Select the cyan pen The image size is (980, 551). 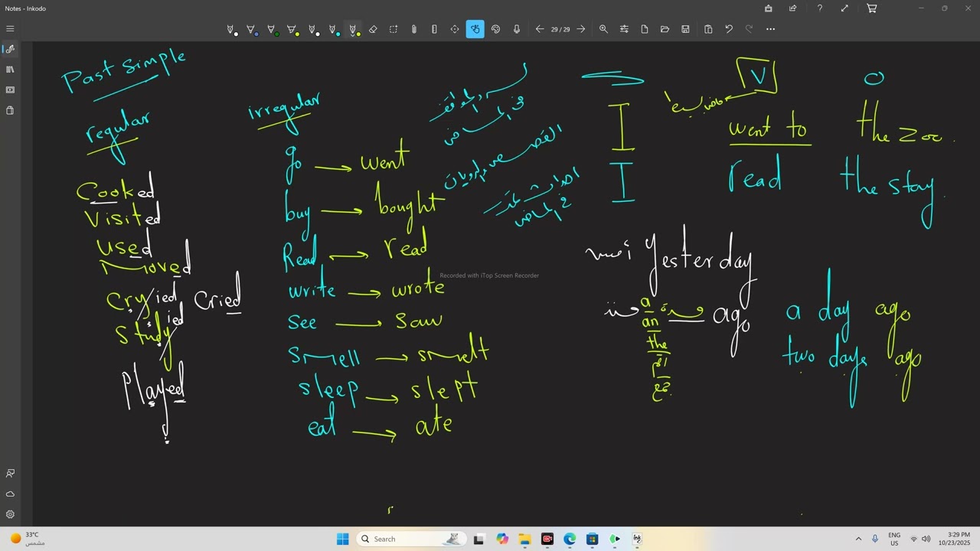point(334,29)
